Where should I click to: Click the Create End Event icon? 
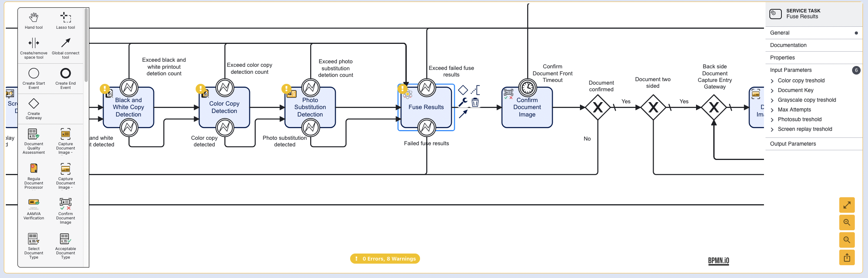coord(66,73)
